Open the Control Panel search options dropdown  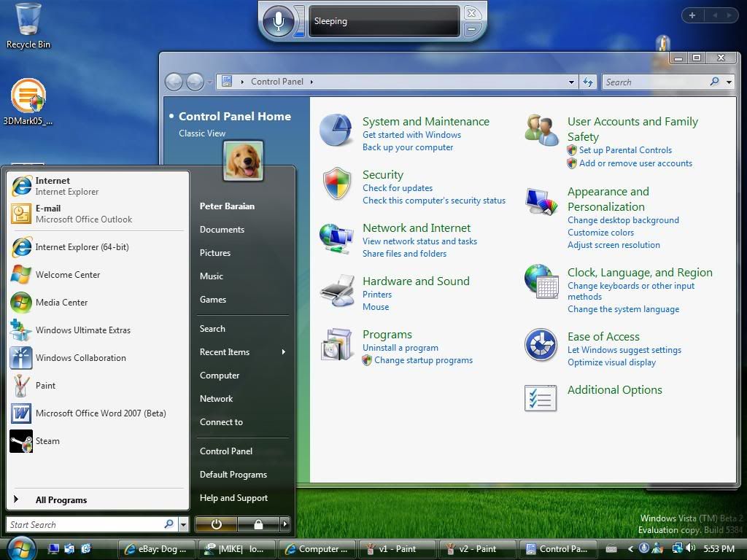[729, 82]
